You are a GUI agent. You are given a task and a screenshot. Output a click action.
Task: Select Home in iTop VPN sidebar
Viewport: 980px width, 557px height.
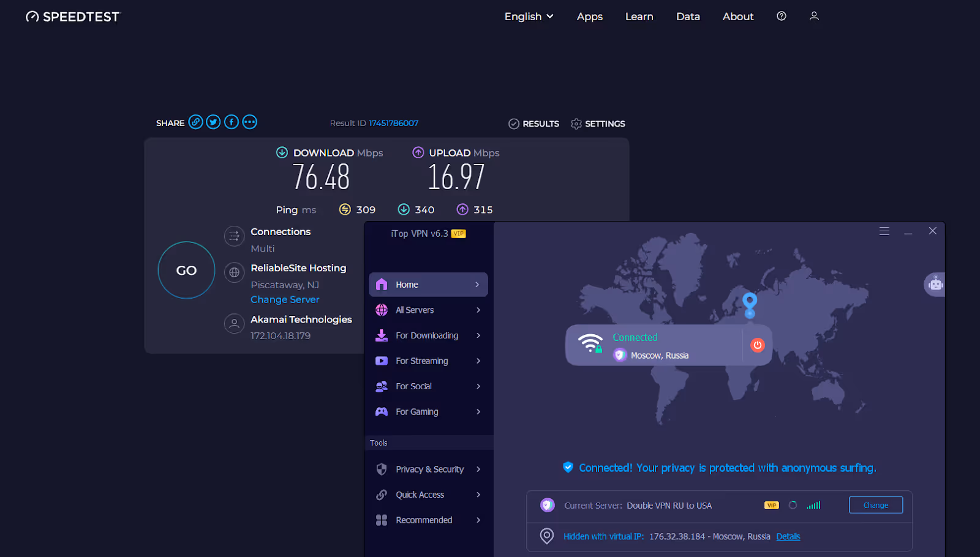click(x=428, y=285)
